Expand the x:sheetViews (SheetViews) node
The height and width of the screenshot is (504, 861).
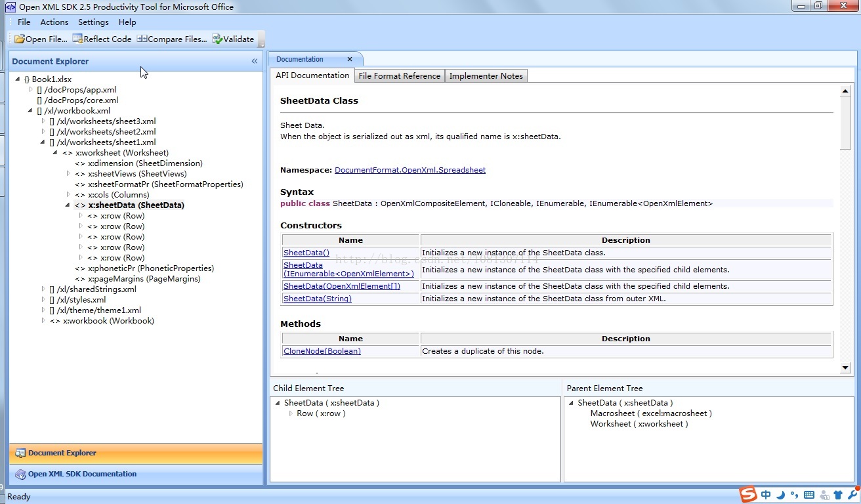pyautogui.click(x=68, y=173)
